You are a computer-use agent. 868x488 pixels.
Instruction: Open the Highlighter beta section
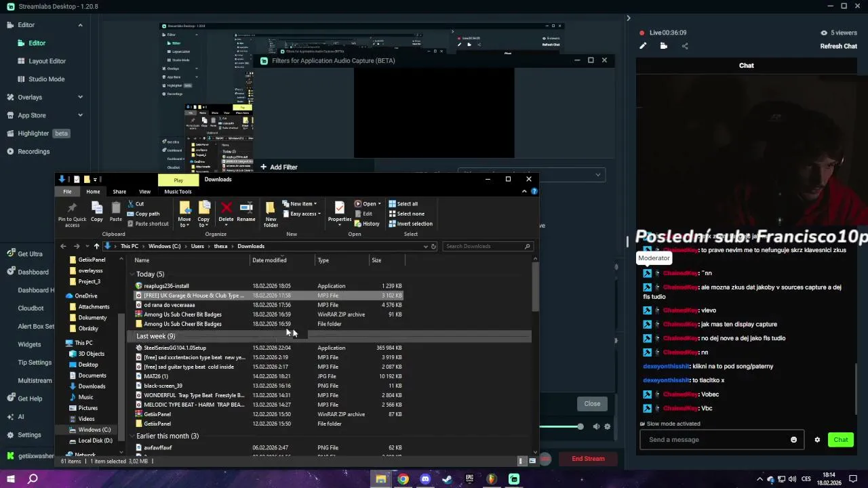click(x=37, y=134)
